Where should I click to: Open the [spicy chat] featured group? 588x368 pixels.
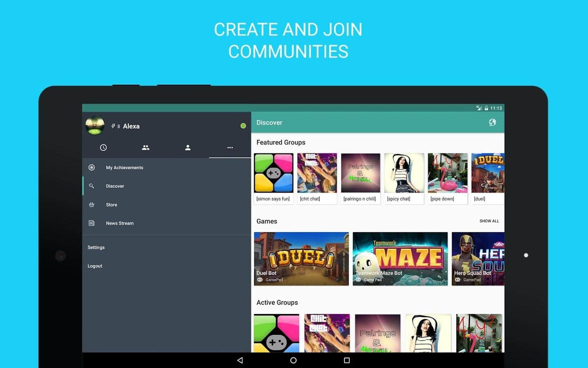tap(404, 178)
